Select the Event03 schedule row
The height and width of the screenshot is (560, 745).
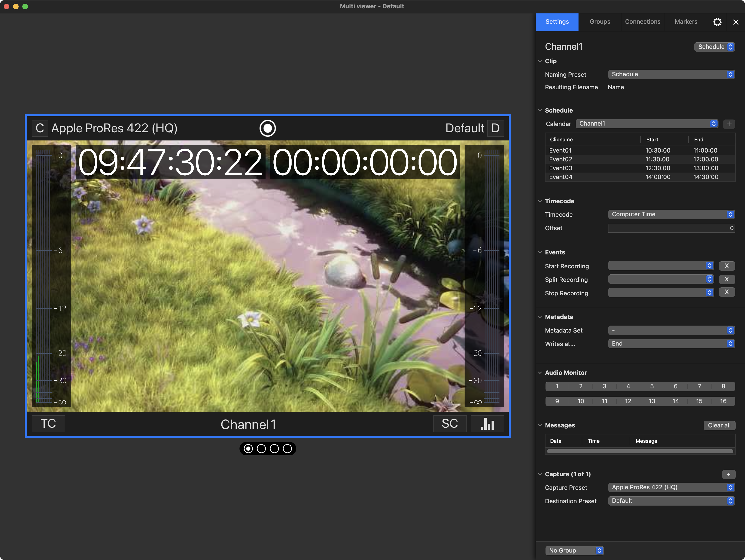click(x=640, y=168)
